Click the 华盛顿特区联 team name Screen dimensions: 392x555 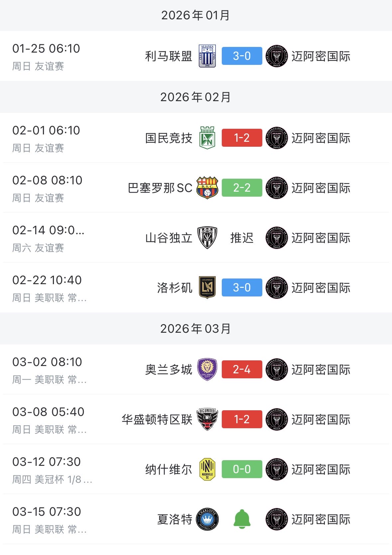[x=157, y=419]
